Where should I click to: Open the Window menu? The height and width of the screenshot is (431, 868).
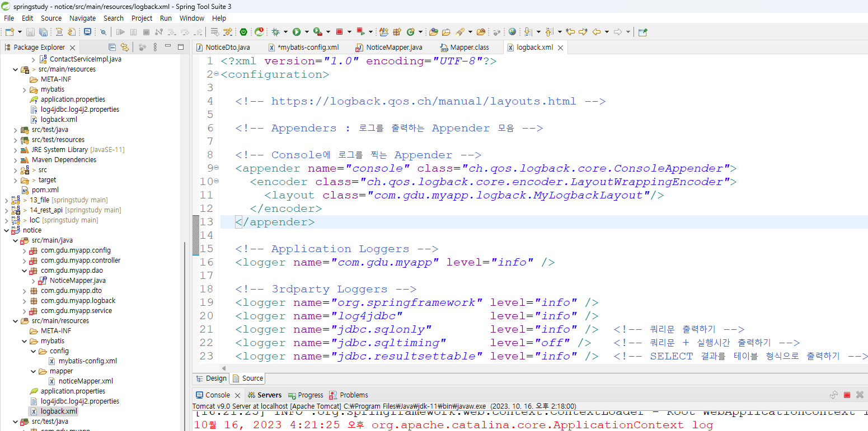coord(192,18)
